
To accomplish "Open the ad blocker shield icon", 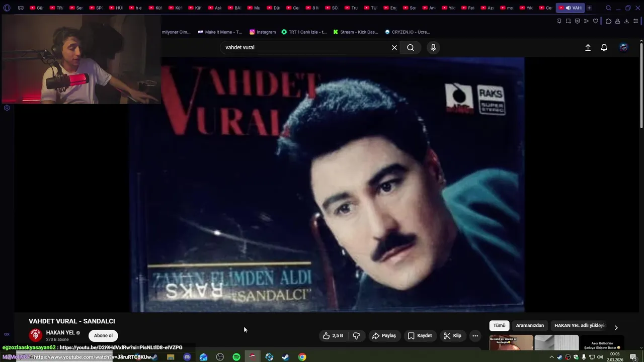I will pyautogui.click(x=577, y=21).
